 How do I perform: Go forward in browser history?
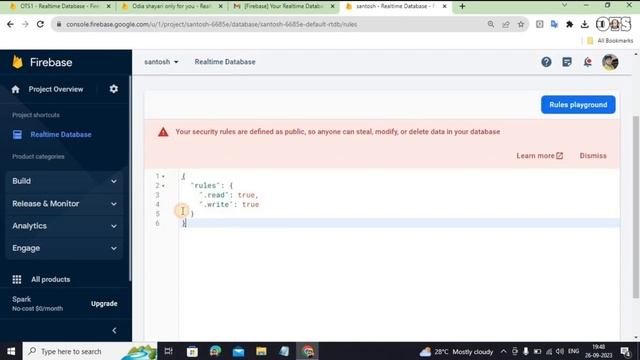[25, 24]
